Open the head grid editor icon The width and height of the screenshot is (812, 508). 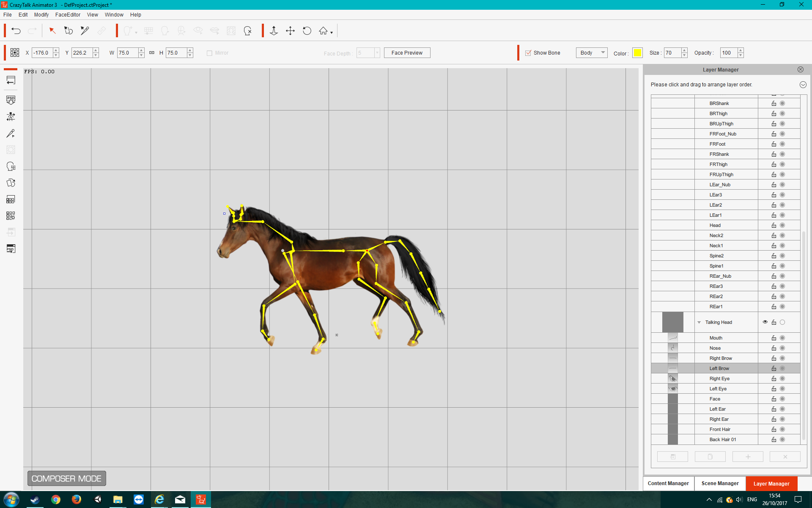[x=11, y=166]
